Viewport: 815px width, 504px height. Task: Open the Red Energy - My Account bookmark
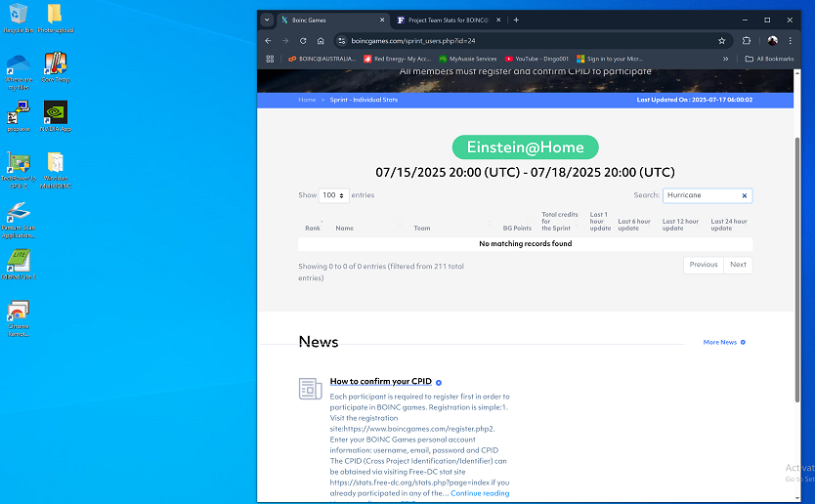point(397,59)
